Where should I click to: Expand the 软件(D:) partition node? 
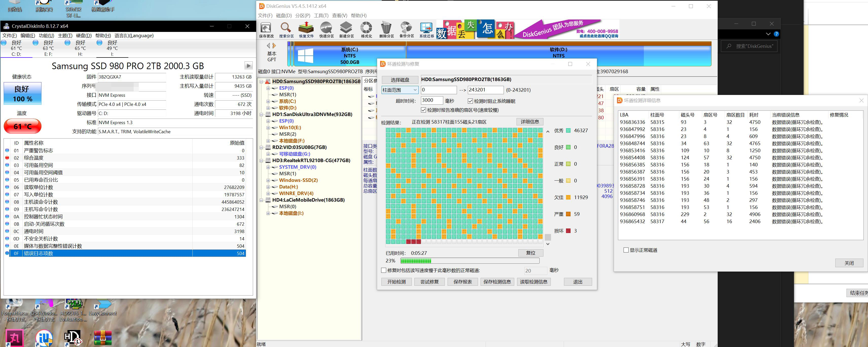tap(268, 108)
